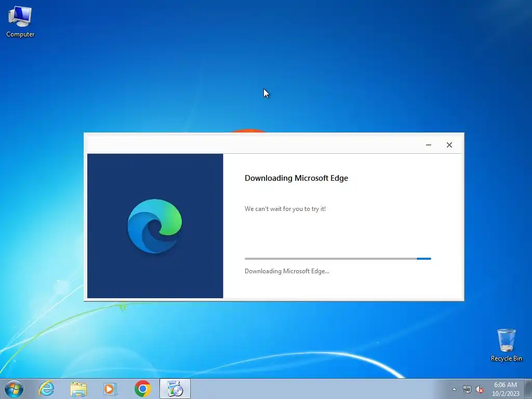Open the Computer desktop icon
The height and width of the screenshot is (399, 532).
coord(20,22)
